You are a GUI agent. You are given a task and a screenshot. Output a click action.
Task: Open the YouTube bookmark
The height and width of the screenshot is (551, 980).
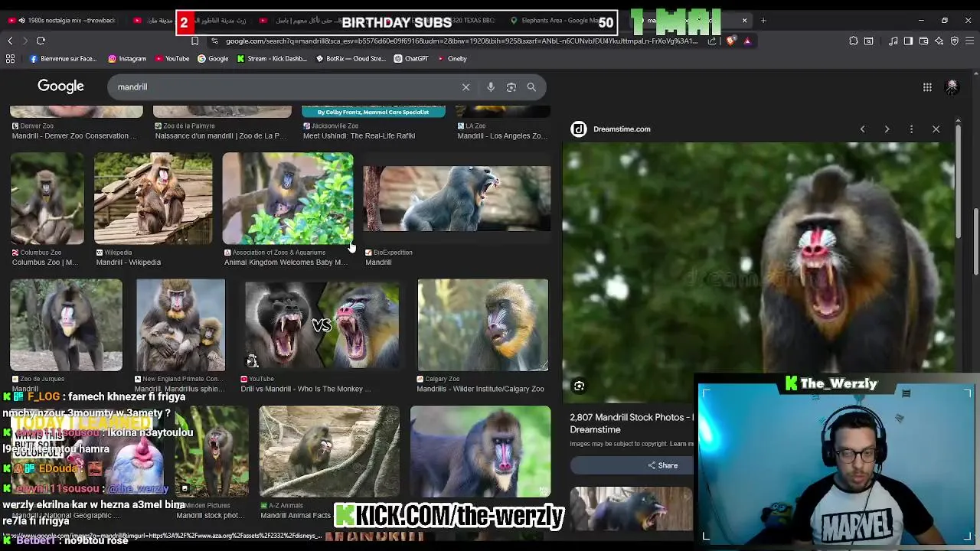[172, 58]
